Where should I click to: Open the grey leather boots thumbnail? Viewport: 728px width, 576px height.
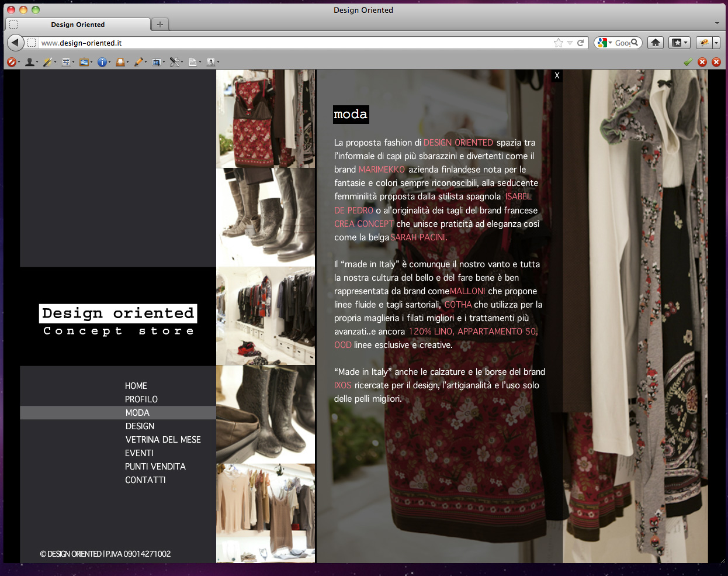point(266,218)
